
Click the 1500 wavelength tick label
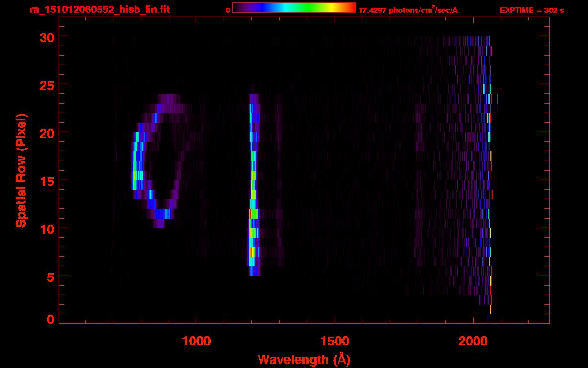pos(334,341)
